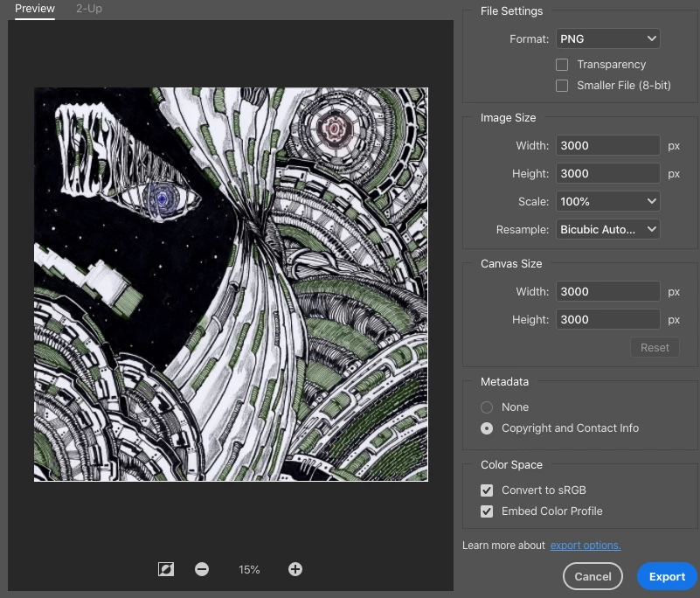Image resolution: width=700 pixels, height=598 pixels.
Task: Uncheck Embed Color Profile
Action: 487,511
